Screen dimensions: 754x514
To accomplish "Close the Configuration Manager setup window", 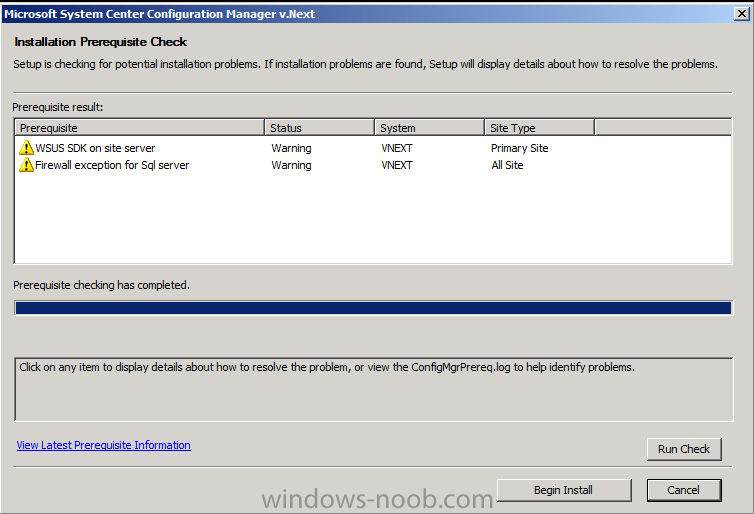I will (742, 13).
